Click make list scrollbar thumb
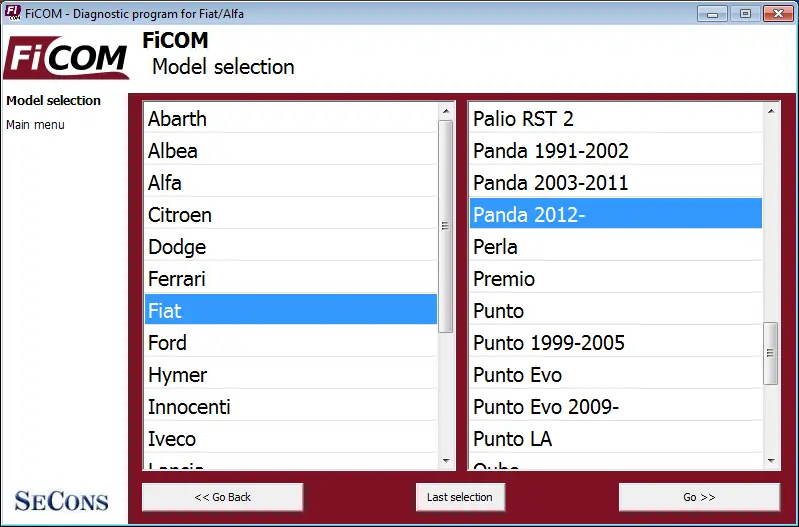 pos(446,226)
